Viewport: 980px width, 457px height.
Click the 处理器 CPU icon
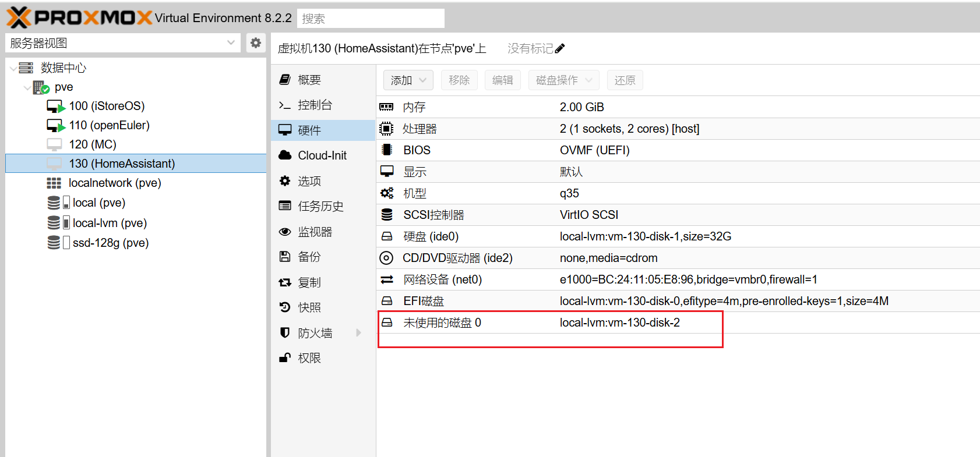point(386,129)
